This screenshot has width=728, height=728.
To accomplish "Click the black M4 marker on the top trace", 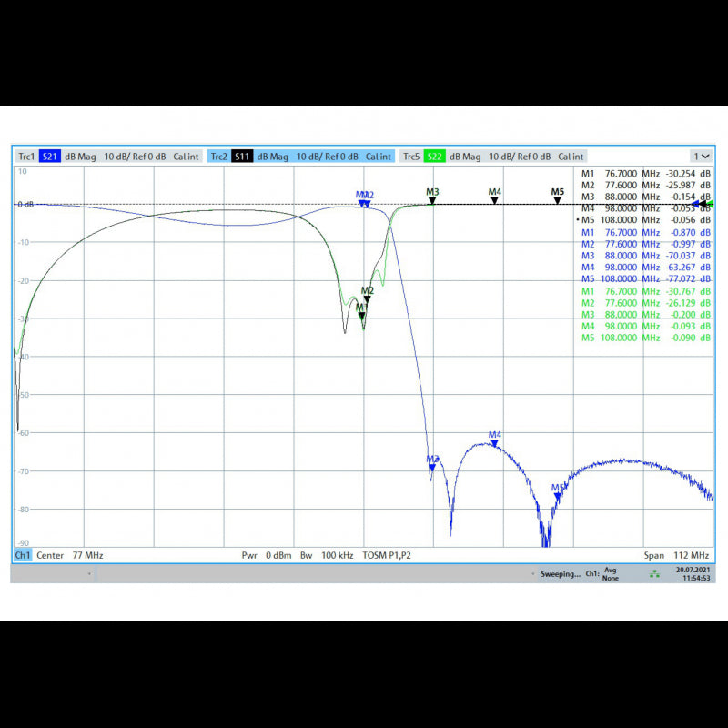I will 495,199.
